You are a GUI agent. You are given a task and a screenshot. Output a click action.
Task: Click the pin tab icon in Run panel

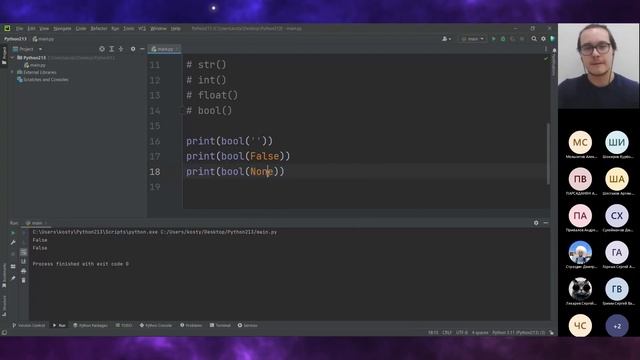(13, 278)
